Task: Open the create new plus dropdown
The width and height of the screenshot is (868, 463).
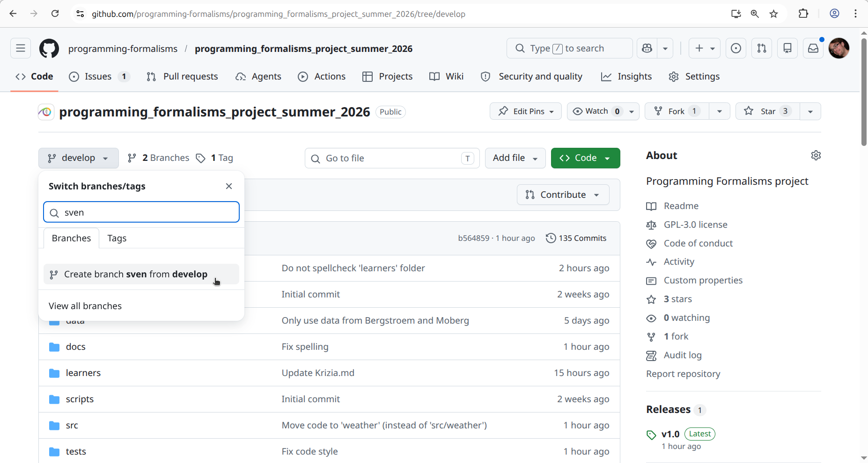Action: [705, 48]
